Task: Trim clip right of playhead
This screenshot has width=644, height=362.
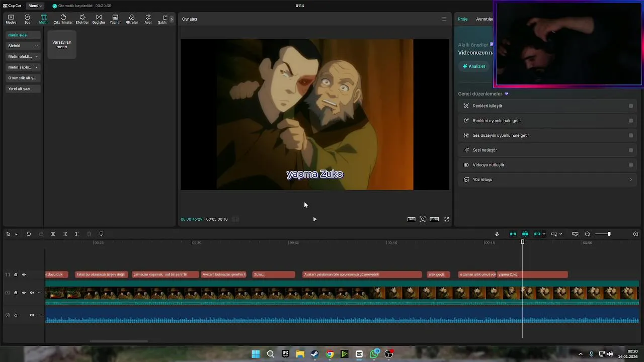Action: pos(76,234)
